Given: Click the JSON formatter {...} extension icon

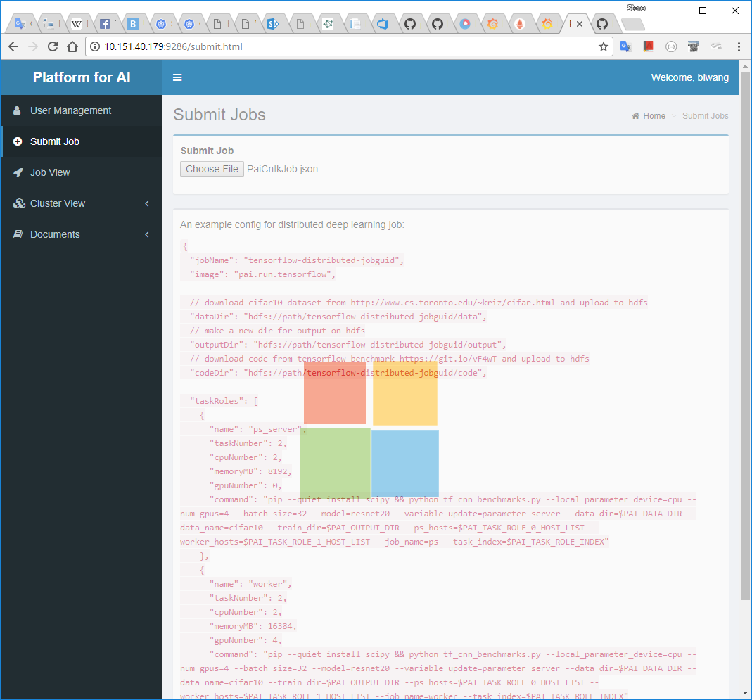Looking at the screenshot, I should pos(670,46).
